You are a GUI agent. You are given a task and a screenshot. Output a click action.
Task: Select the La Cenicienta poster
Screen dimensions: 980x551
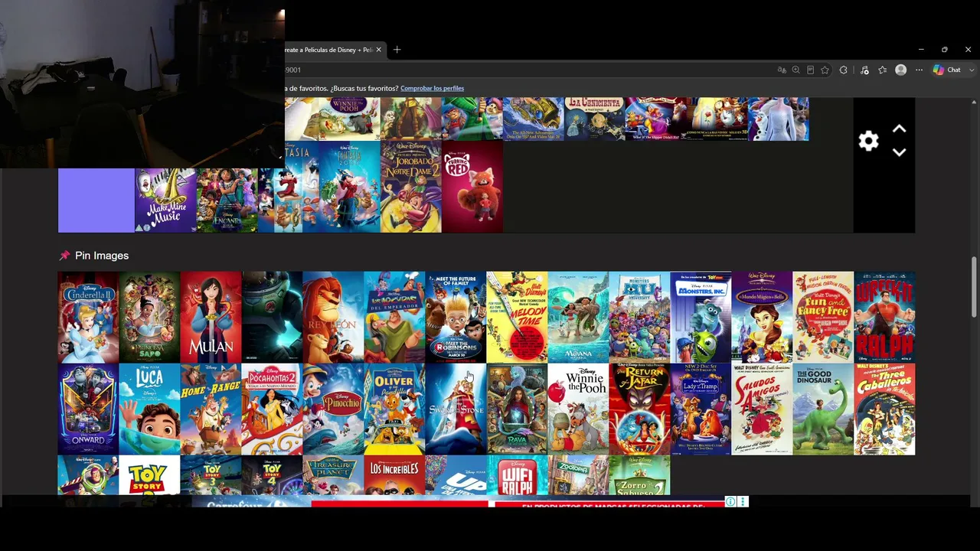pyautogui.click(x=595, y=119)
